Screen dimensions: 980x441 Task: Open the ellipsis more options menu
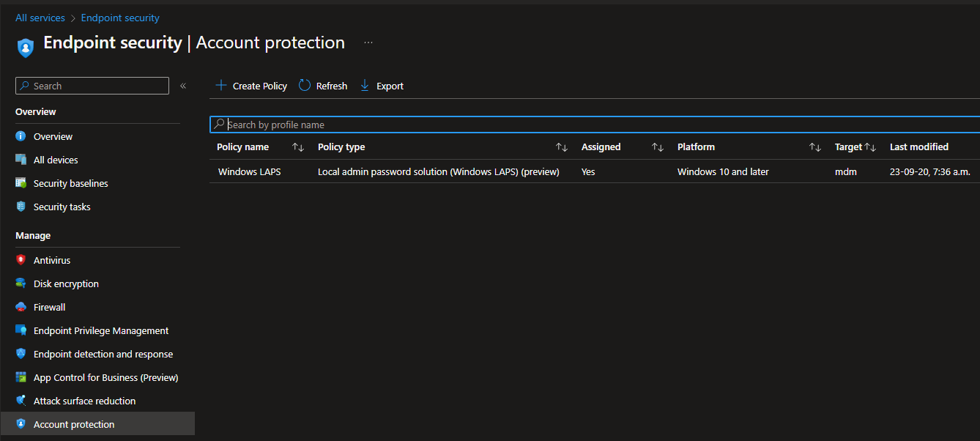point(368,42)
